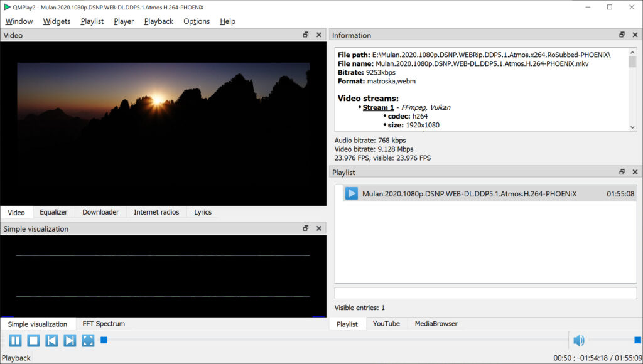Select the Simple visualization tab
The width and height of the screenshot is (643, 364).
tap(37, 324)
